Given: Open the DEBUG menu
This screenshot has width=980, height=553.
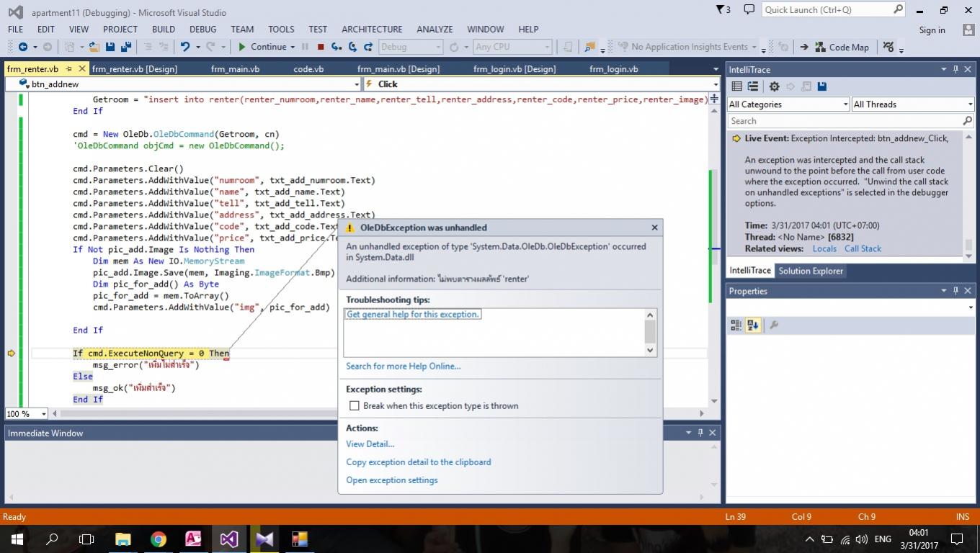Looking at the screenshot, I should (x=202, y=30).
